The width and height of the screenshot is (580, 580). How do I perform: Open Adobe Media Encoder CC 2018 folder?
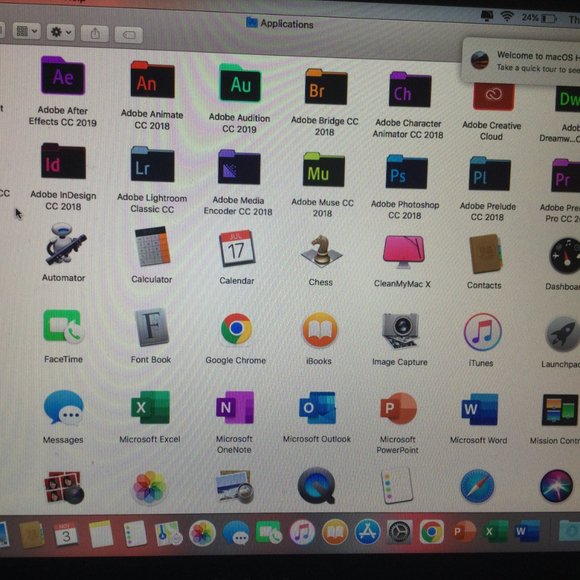click(239, 167)
